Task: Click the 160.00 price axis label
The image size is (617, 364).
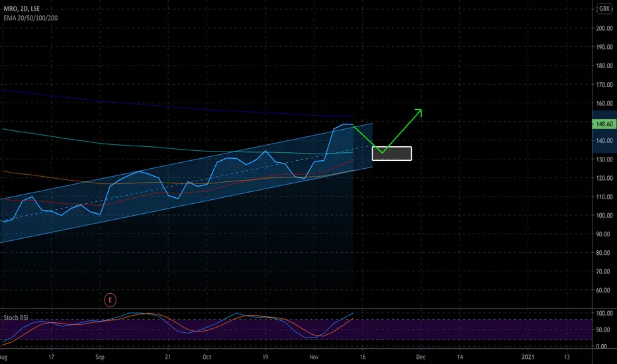Action: pyautogui.click(x=604, y=103)
